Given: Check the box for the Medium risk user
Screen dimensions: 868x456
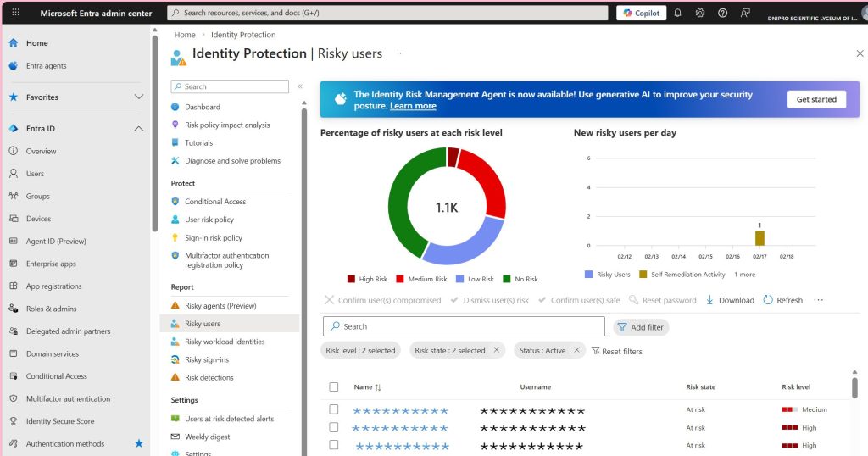Looking at the screenshot, I should tap(334, 409).
